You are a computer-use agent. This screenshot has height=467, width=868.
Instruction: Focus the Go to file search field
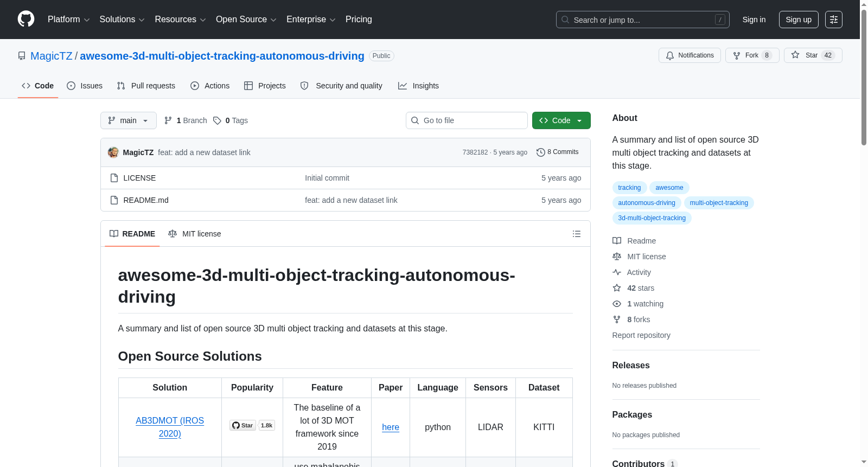pyautogui.click(x=467, y=120)
